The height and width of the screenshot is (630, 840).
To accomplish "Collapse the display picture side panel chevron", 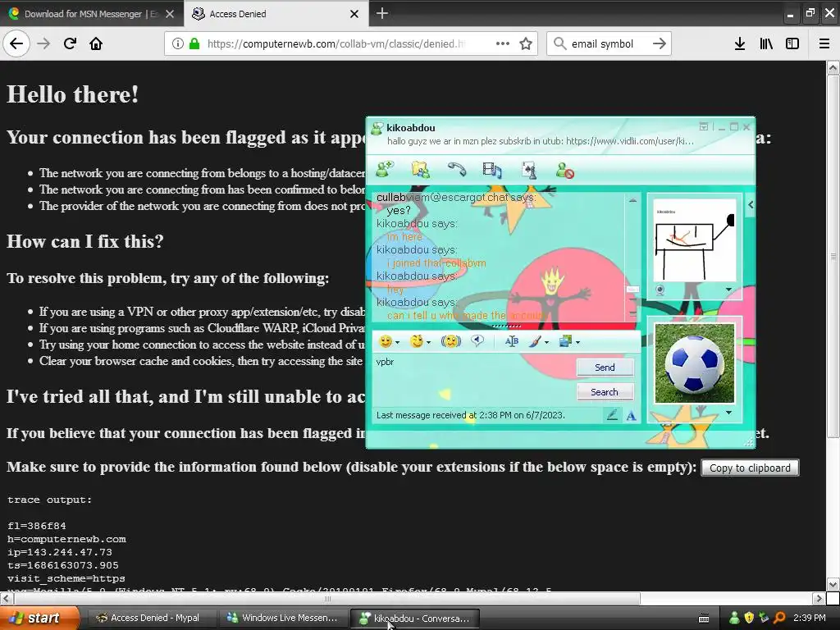I will tap(751, 204).
